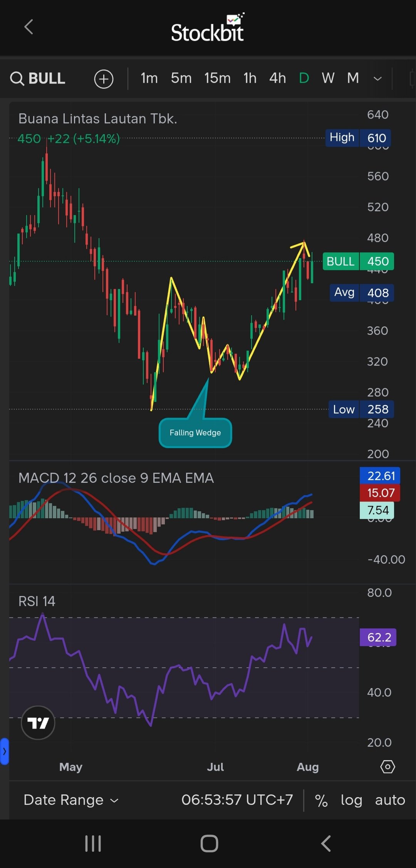Click the RSI value 62.2 label
This screenshot has width=416, height=868.
tap(378, 637)
